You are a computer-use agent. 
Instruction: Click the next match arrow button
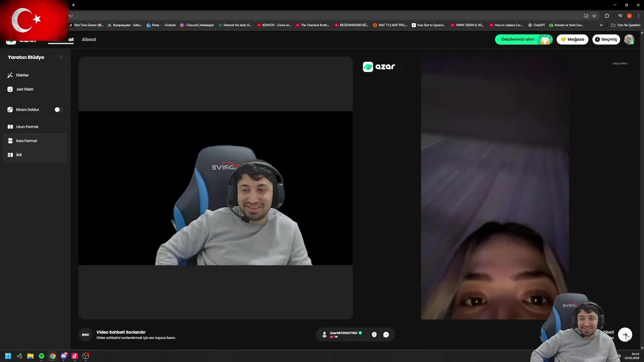[x=625, y=335]
